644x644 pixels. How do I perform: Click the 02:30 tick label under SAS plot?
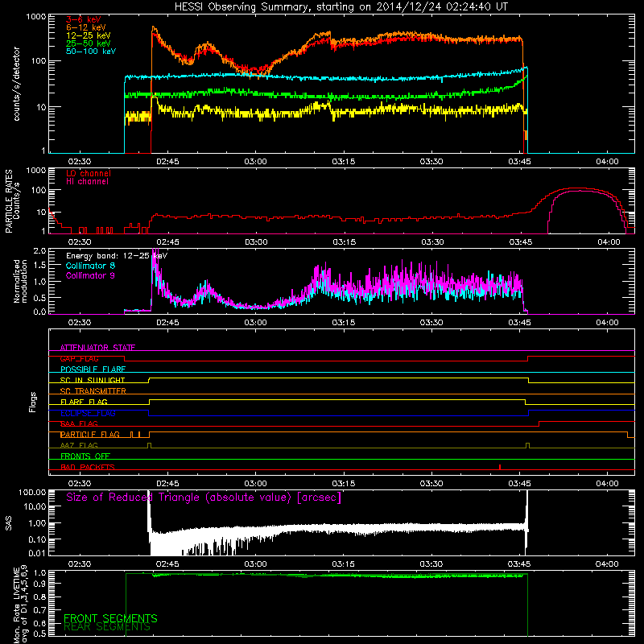point(79,564)
